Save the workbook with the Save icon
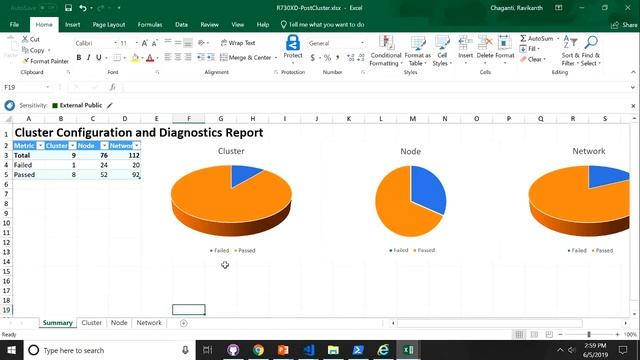Screen dimensions: 640x360 (68, 8)
